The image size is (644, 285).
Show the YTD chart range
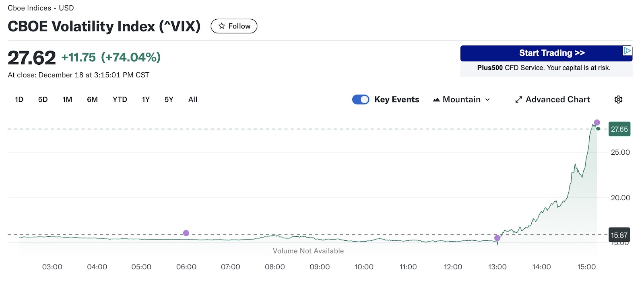[120, 100]
